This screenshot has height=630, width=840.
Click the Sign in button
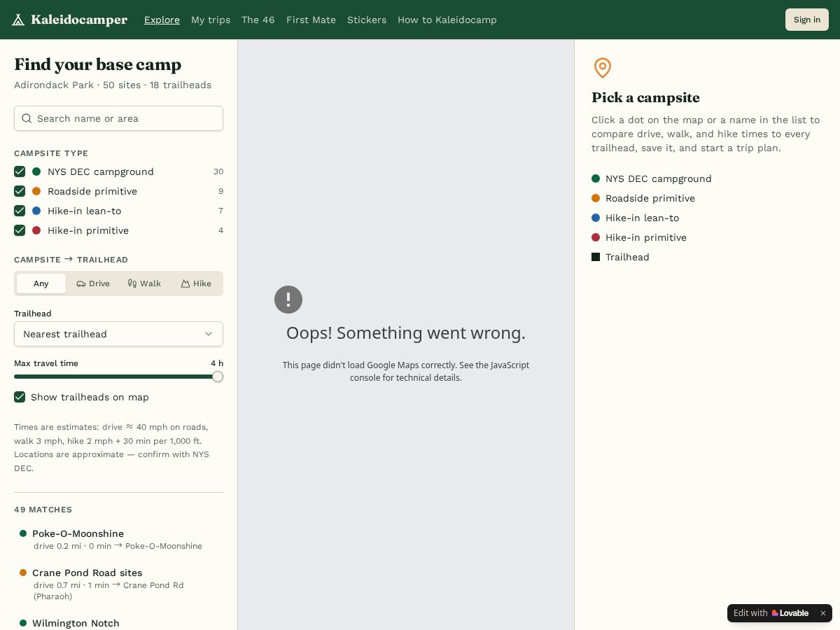coord(807,20)
